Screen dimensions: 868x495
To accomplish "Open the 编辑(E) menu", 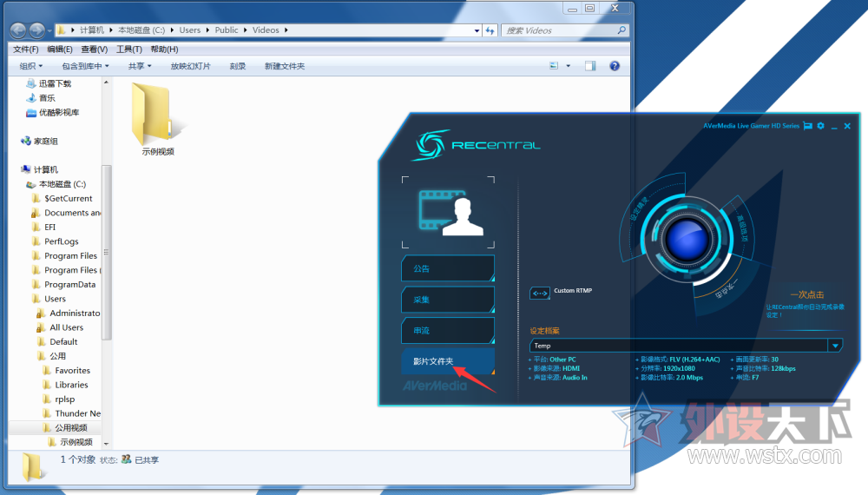I will [x=60, y=49].
